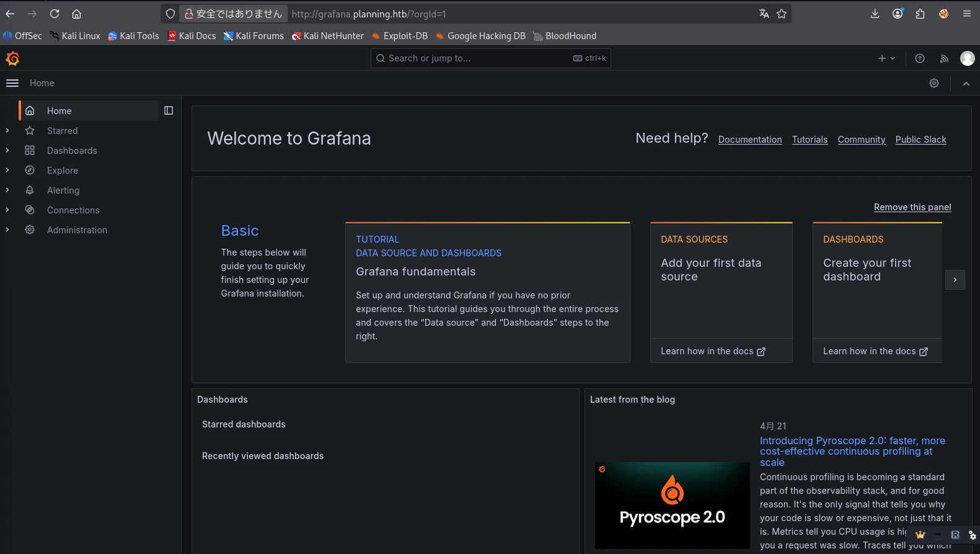Collapse the top search bar chevron
This screenshot has width=980, height=554.
tap(966, 84)
